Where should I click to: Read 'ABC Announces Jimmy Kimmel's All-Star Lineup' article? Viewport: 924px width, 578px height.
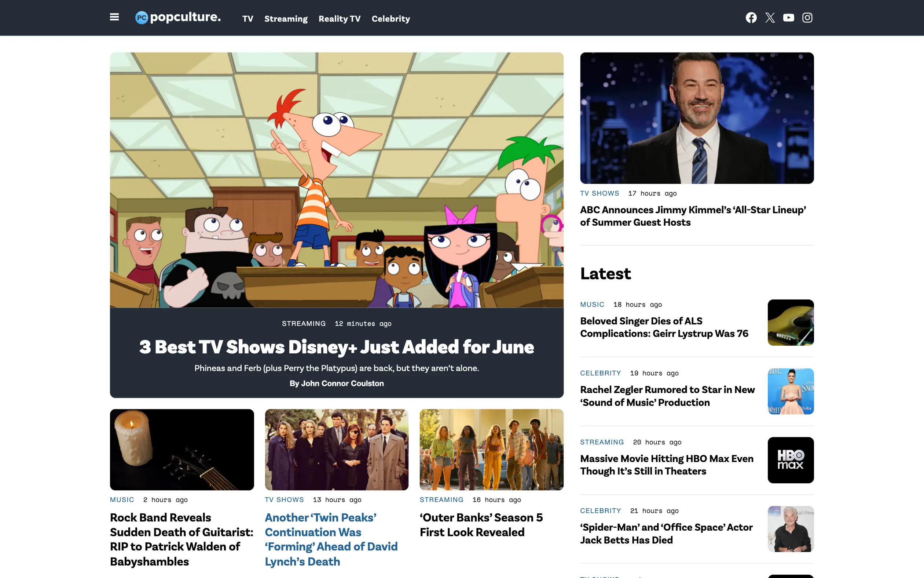tap(693, 216)
